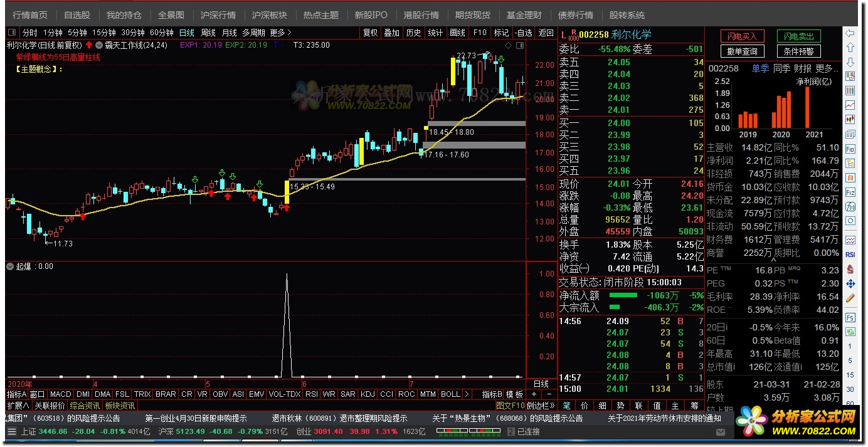The height and width of the screenshot is (447, 868).
Task: Click the 撤单查询 button
Action: coord(743,51)
